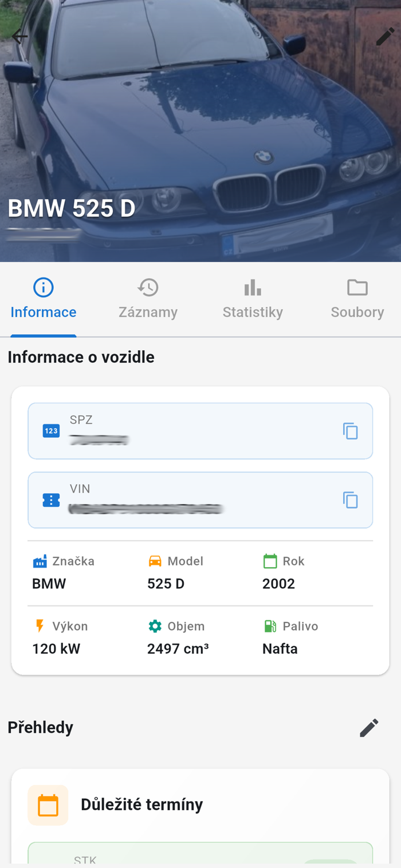
Task: Edit Přehledy section with pencil icon
Action: 369,728
